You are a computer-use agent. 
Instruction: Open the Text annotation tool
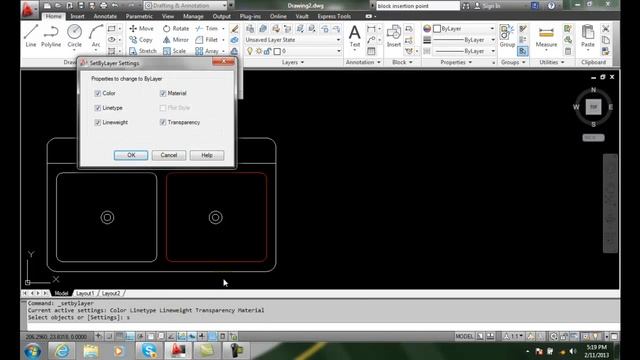(x=355, y=36)
